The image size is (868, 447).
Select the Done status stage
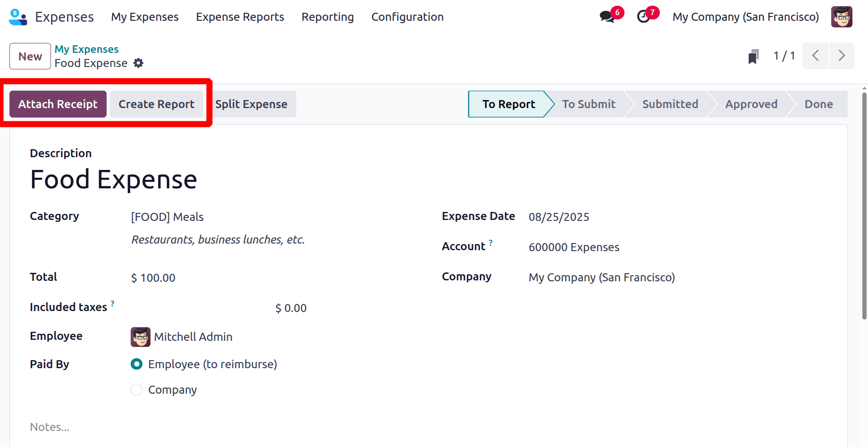[x=819, y=104]
